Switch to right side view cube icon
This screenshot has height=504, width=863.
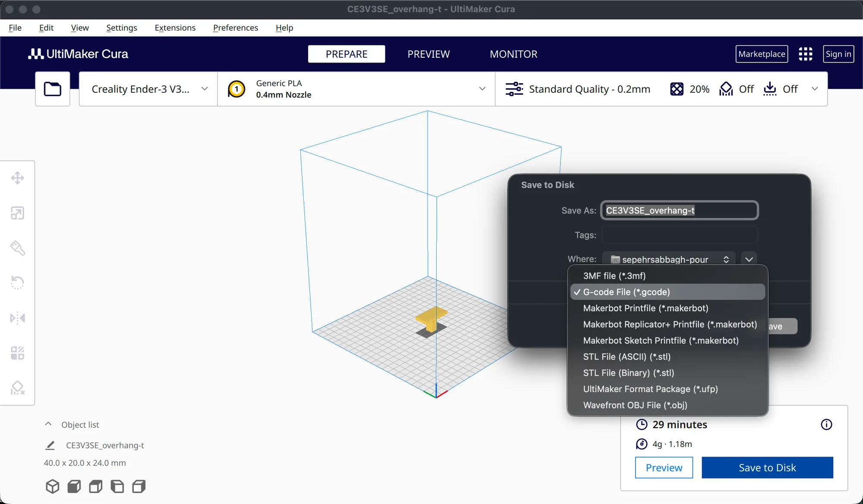click(x=139, y=486)
